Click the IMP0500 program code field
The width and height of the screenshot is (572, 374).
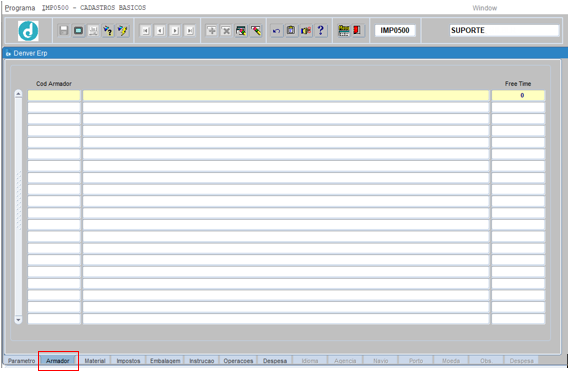(x=395, y=30)
